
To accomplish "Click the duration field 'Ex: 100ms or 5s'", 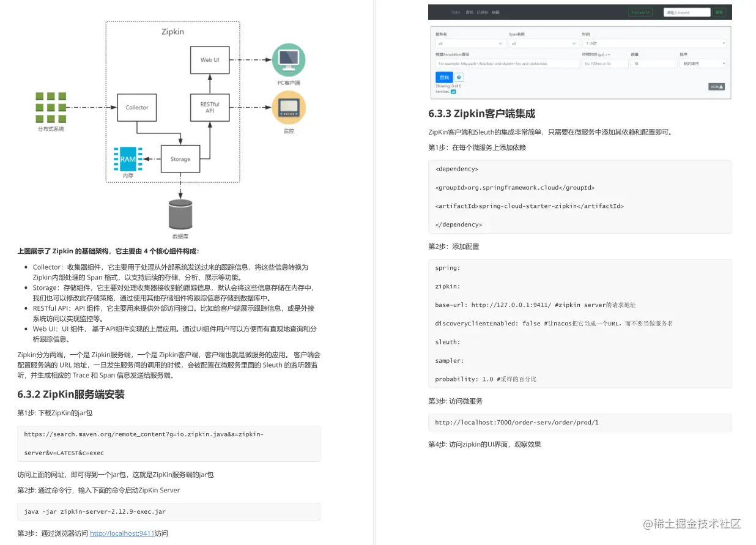I will [x=605, y=63].
